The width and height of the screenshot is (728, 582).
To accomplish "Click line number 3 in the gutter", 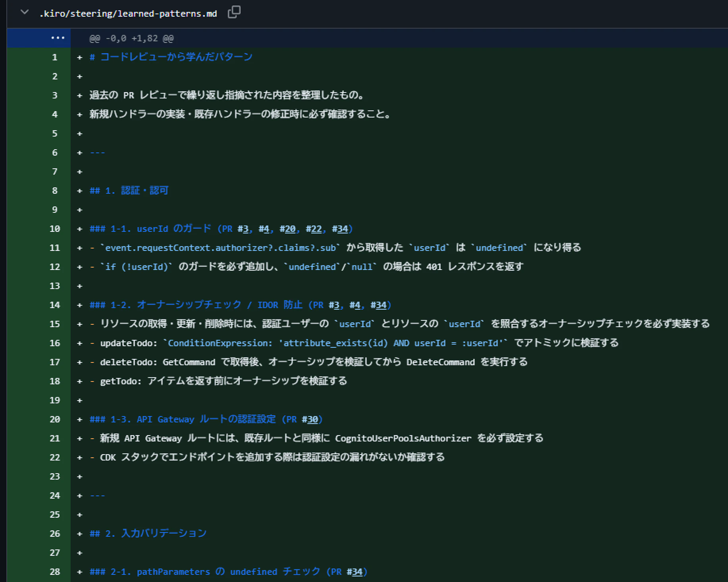I will point(55,96).
